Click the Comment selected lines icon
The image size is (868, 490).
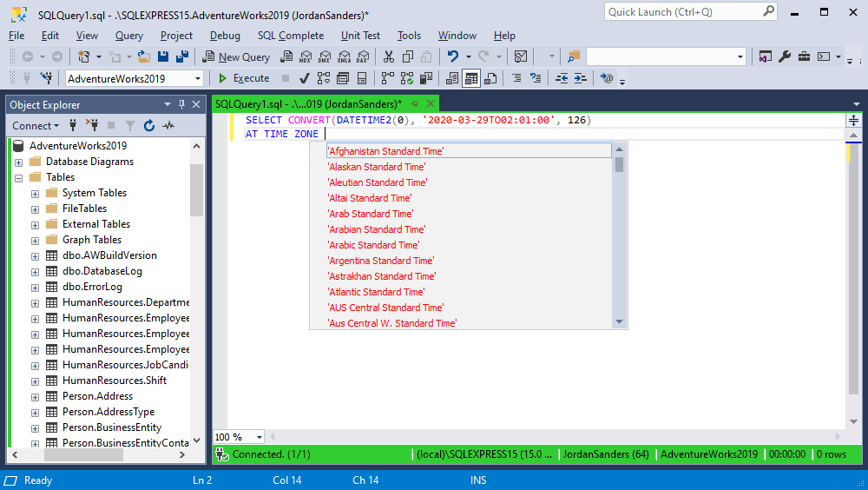click(x=516, y=78)
